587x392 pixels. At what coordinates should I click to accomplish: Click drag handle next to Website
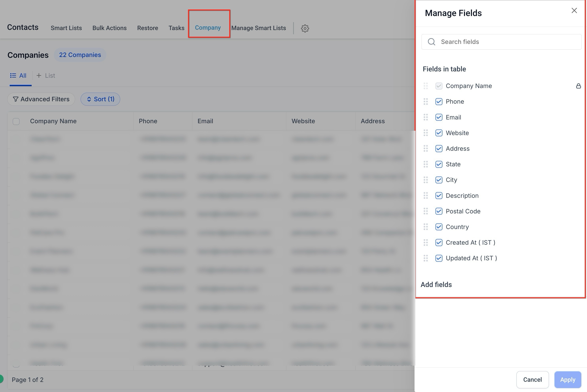(x=425, y=133)
